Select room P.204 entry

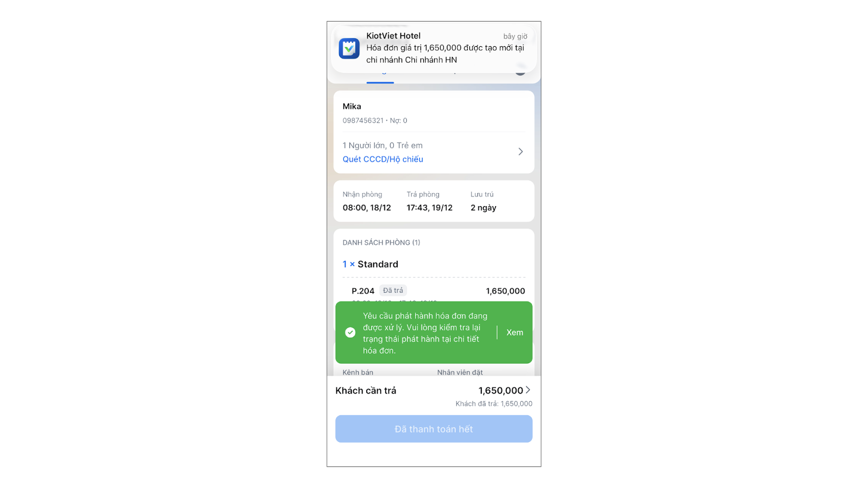(x=363, y=291)
